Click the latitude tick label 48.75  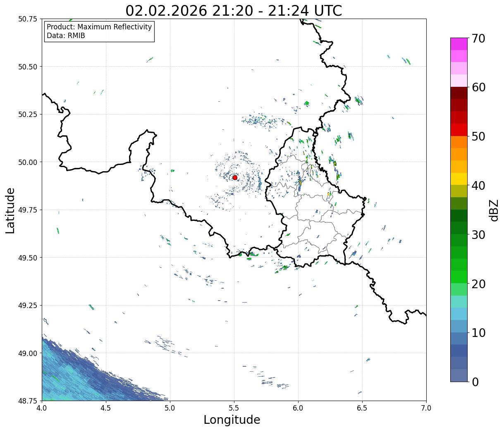click(x=28, y=401)
